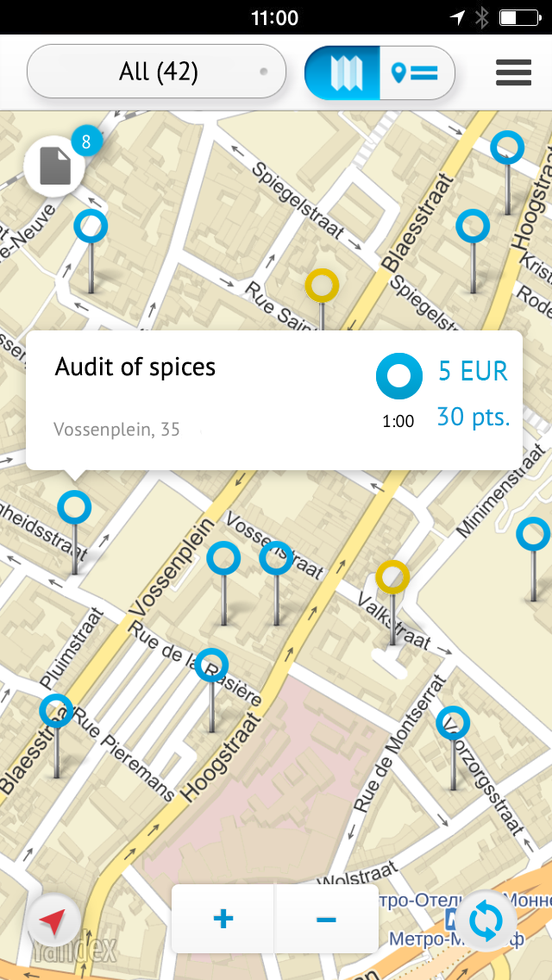The image size is (552, 980).
Task: Tap the Bluetooth icon in status bar
Action: [x=481, y=17]
